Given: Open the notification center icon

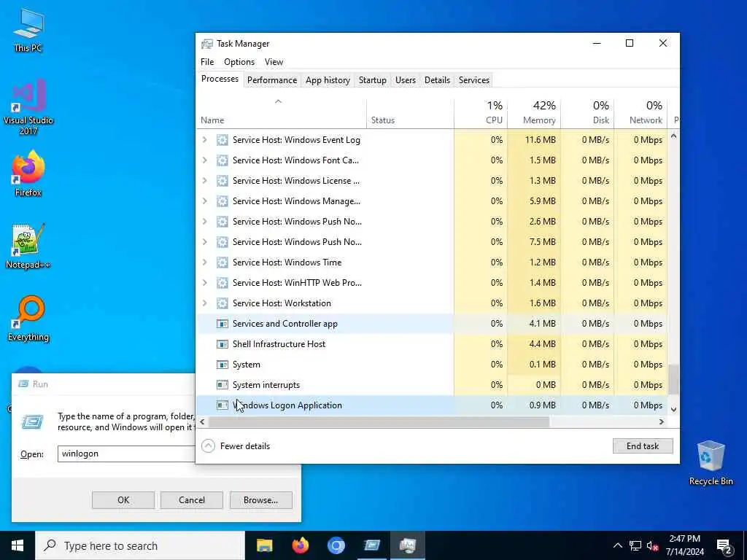Looking at the screenshot, I should tap(724, 545).
